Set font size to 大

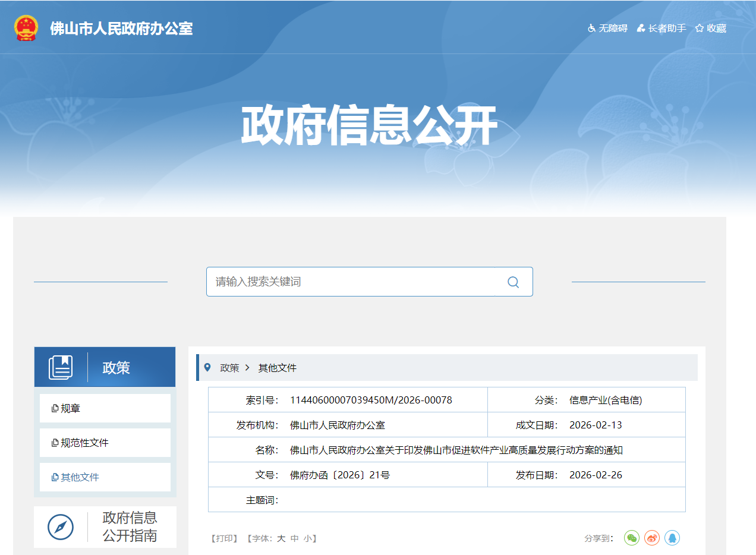[281, 538]
